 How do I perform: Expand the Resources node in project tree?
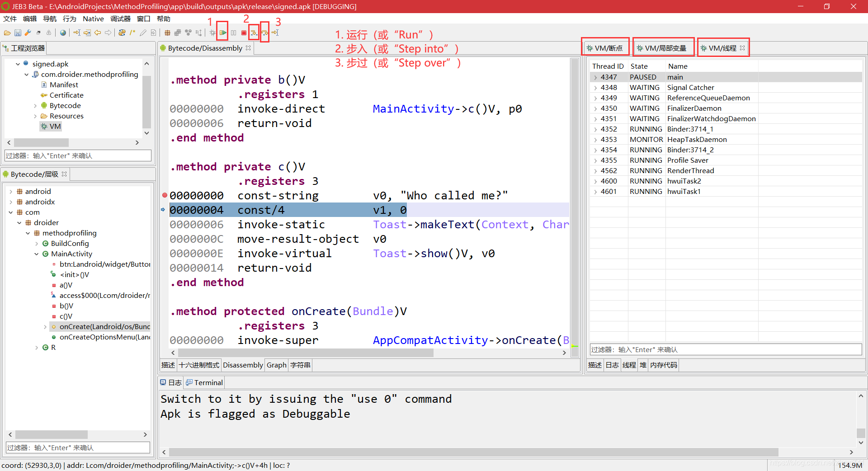pos(35,116)
